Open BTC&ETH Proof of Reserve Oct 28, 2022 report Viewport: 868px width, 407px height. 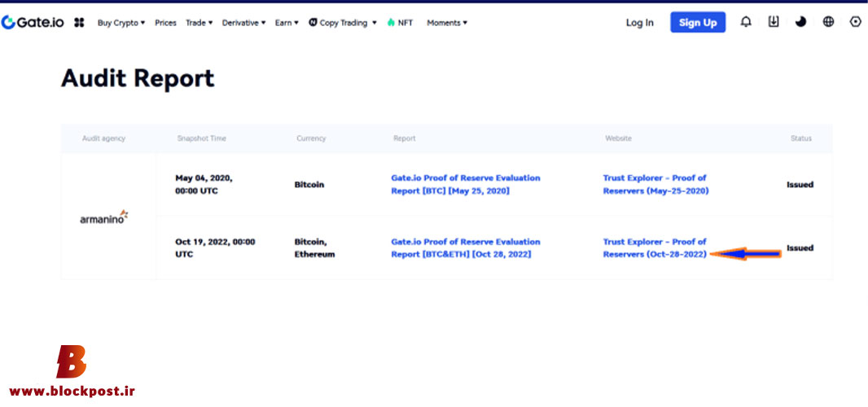coord(466,248)
